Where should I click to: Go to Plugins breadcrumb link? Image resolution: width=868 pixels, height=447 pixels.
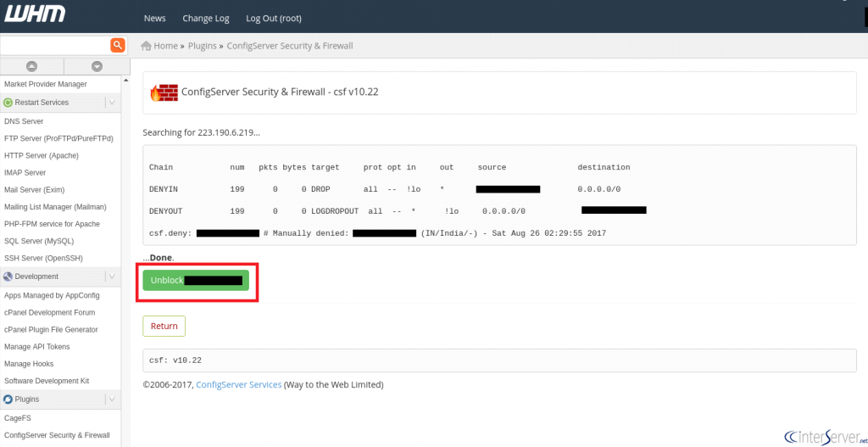(202, 46)
